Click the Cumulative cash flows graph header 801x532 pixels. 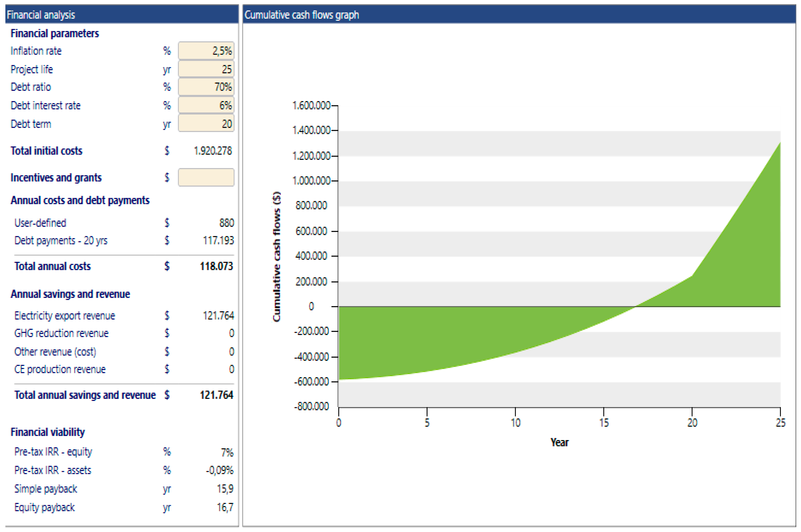519,15
